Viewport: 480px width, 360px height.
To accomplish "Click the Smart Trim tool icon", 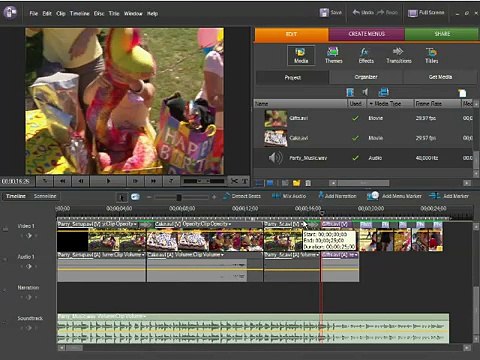I will [135, 197].
